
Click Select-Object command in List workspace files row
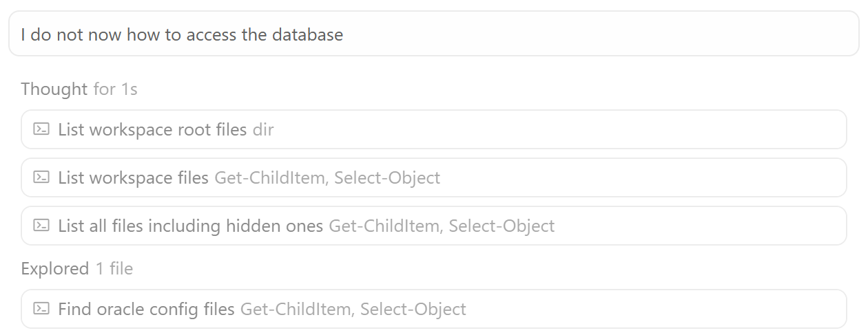(x=387, y=177)
